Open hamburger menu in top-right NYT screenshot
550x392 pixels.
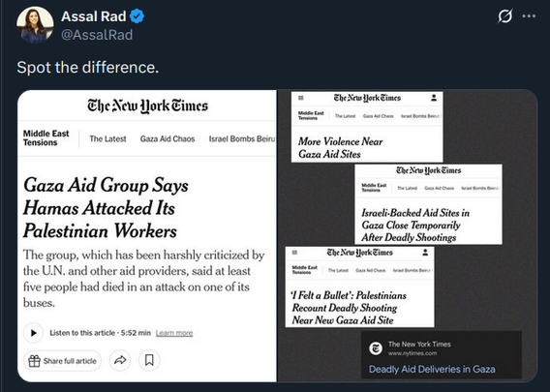click(300, 98)
